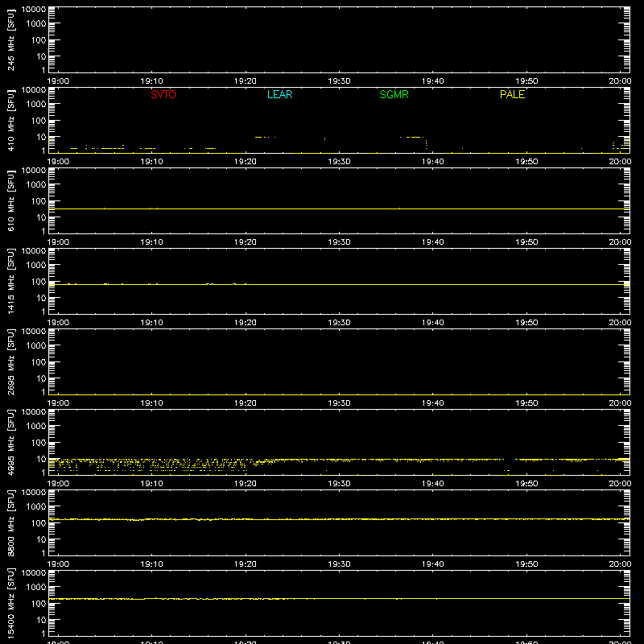Click the 410 MHz [SFU] axis label
The height and width of the screenshot is (644, 644).
pyautogui.click(x=10, y=120)
